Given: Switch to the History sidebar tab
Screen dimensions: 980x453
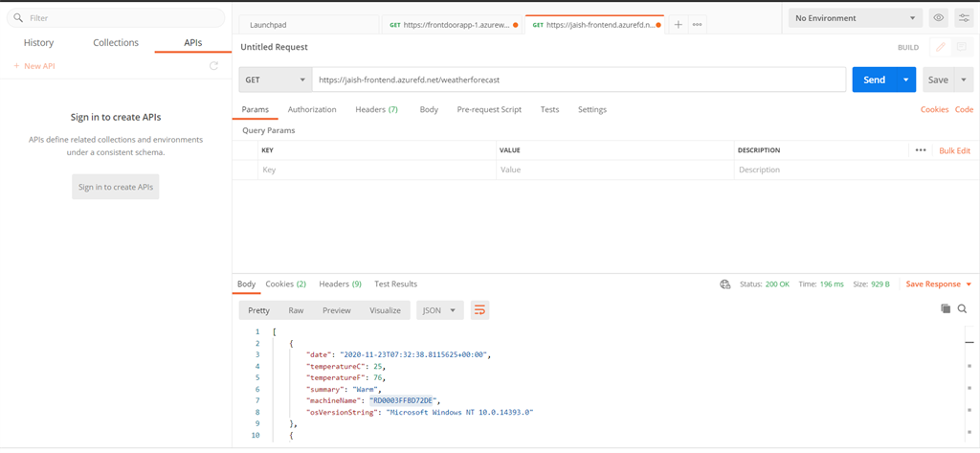Looking at the screenshot, I should point(38,43).
